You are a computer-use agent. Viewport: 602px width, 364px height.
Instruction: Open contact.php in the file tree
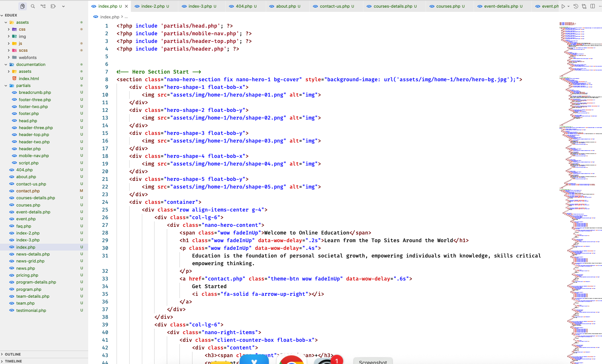28,191
